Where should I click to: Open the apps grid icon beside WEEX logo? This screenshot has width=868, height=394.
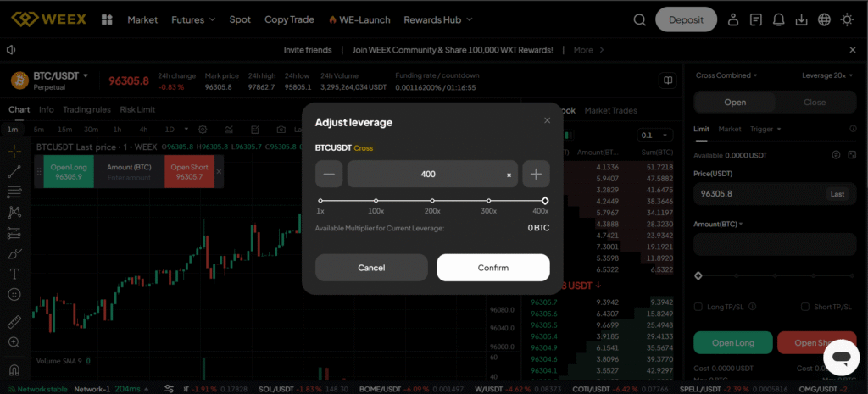[x=107, y=20]
